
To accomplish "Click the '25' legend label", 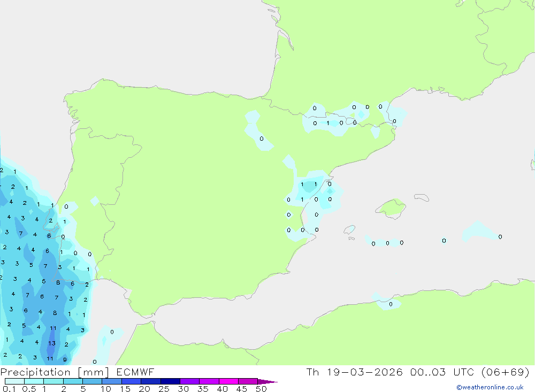I will point(164,389).
